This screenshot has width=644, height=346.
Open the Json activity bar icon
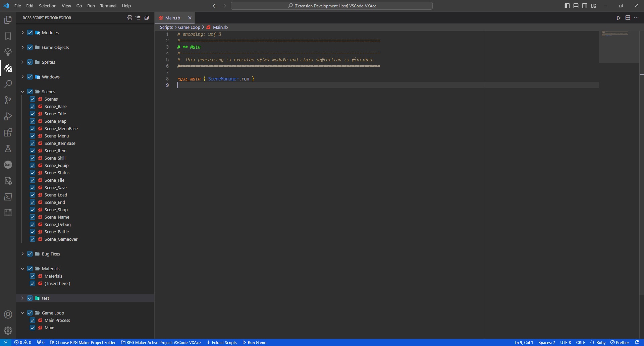pos(8,165)
